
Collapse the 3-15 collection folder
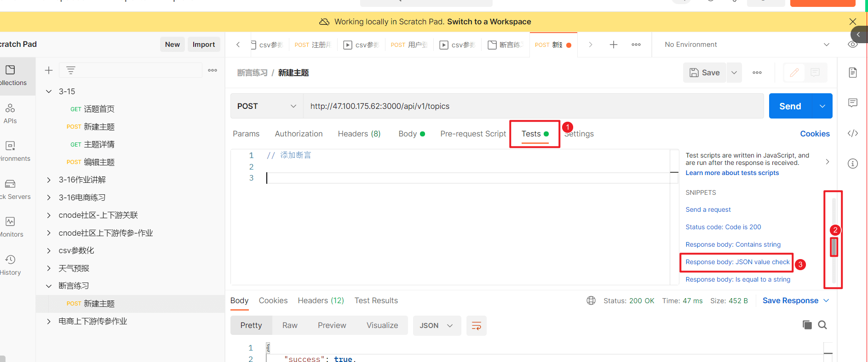(49, 91)
